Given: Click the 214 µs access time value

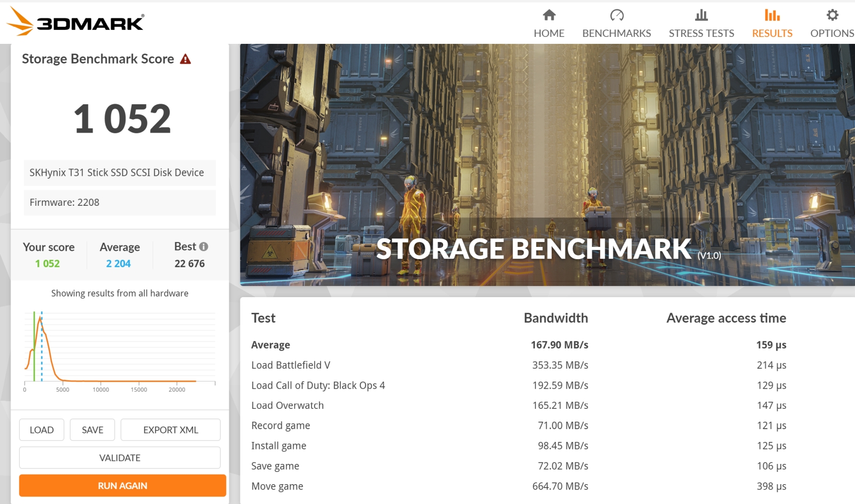Looking at the screenshot, I should (x=772, y=365).
